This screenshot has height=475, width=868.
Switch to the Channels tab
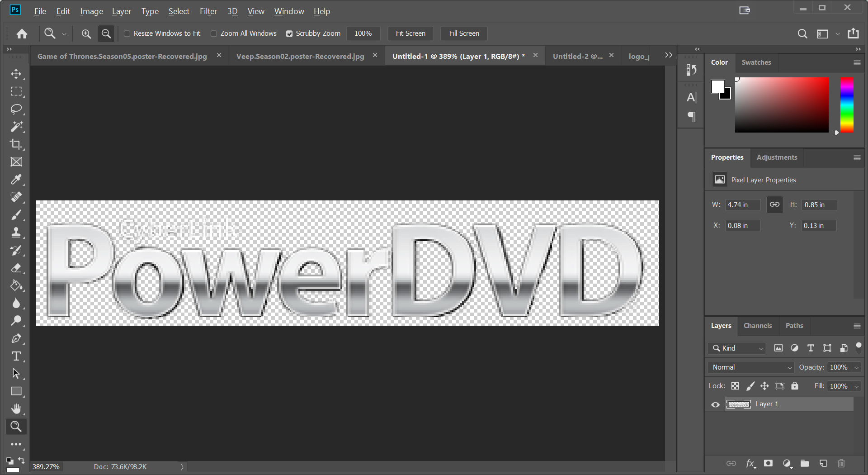click(758, 326)
